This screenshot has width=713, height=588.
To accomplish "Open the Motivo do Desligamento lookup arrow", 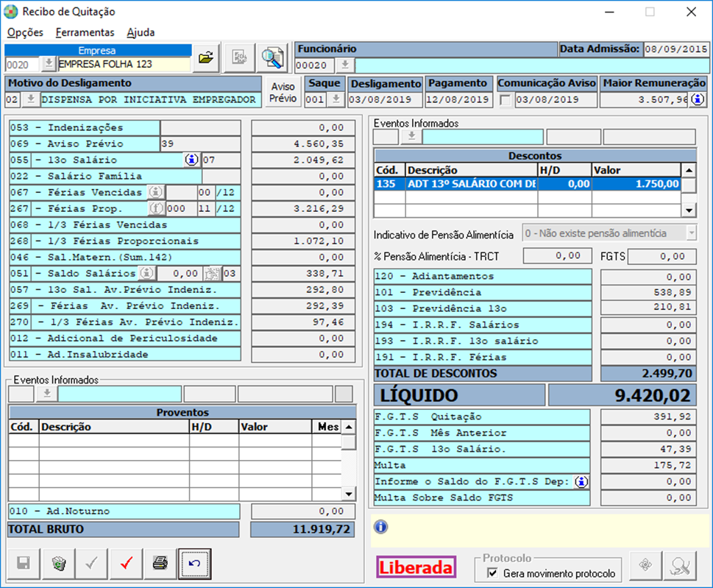I will (x=30, y=99).
